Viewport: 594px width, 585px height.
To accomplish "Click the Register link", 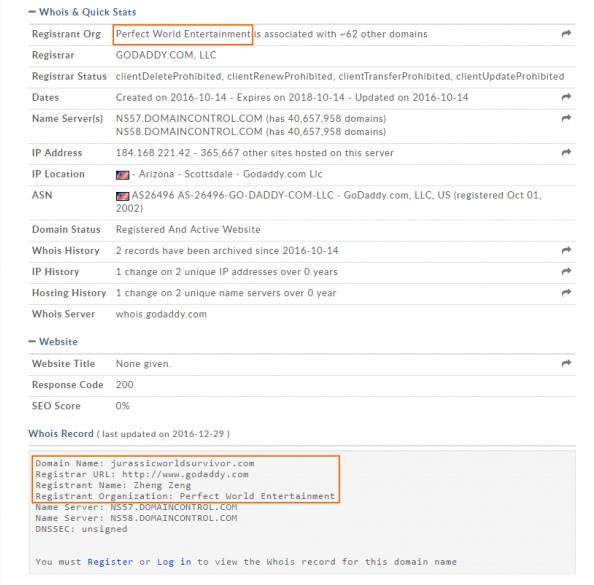I will pyautogui.click(x=110, y=562).
